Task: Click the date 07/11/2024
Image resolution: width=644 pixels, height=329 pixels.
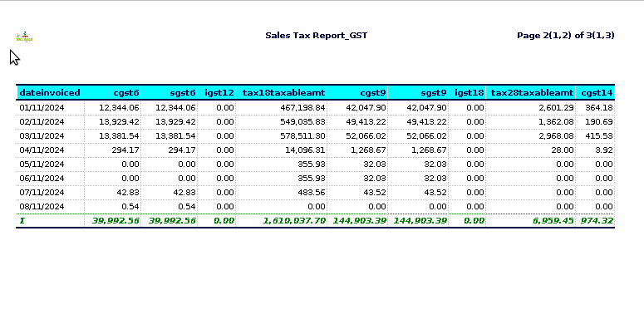Action: pos(42,192)
